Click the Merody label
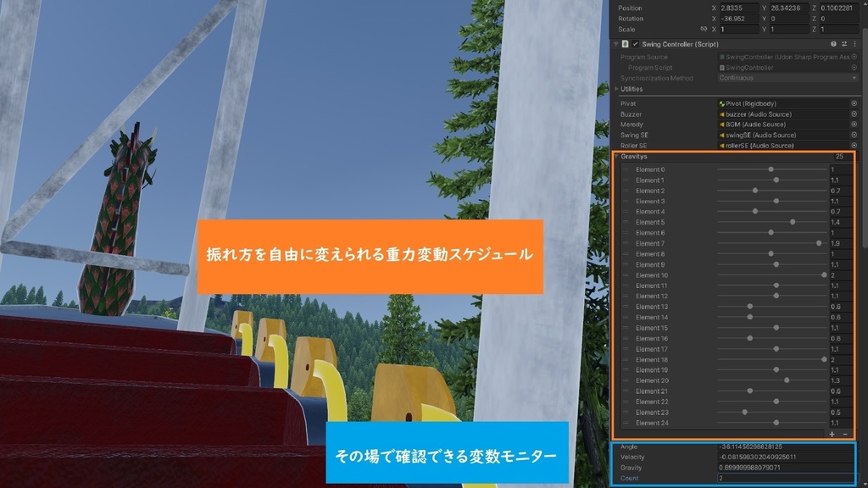This screenshot has width=868, height=488. (632, 125)
